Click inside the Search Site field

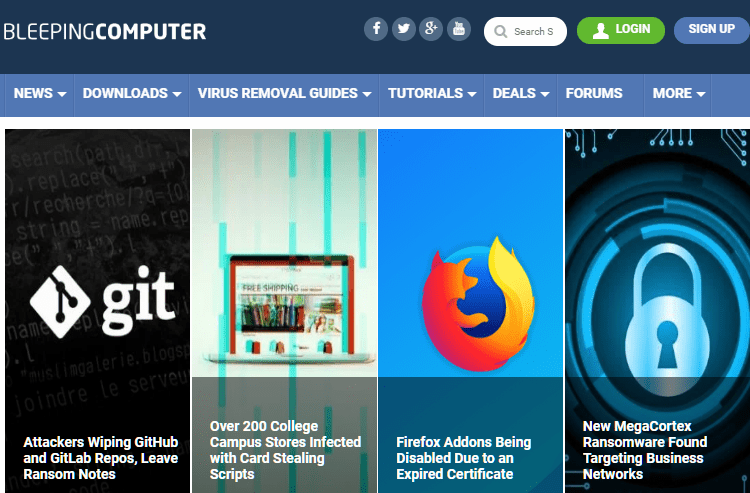(525, 32)
